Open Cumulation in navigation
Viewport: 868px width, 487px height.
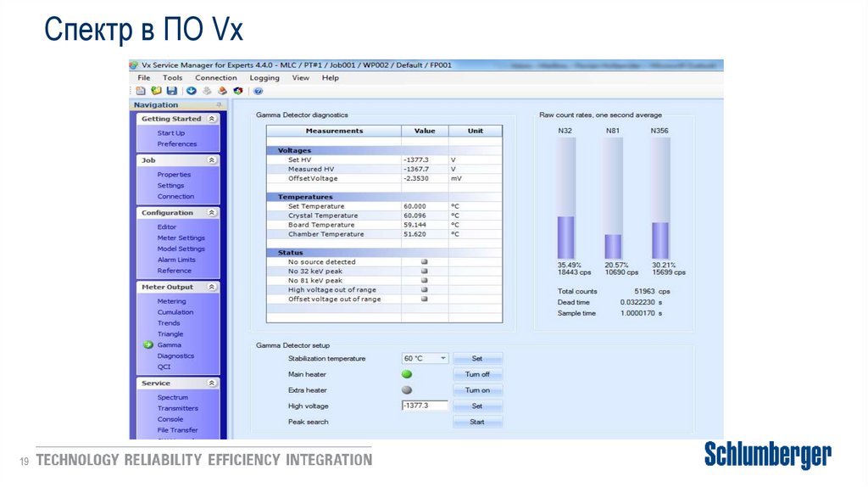coord(175,312)
